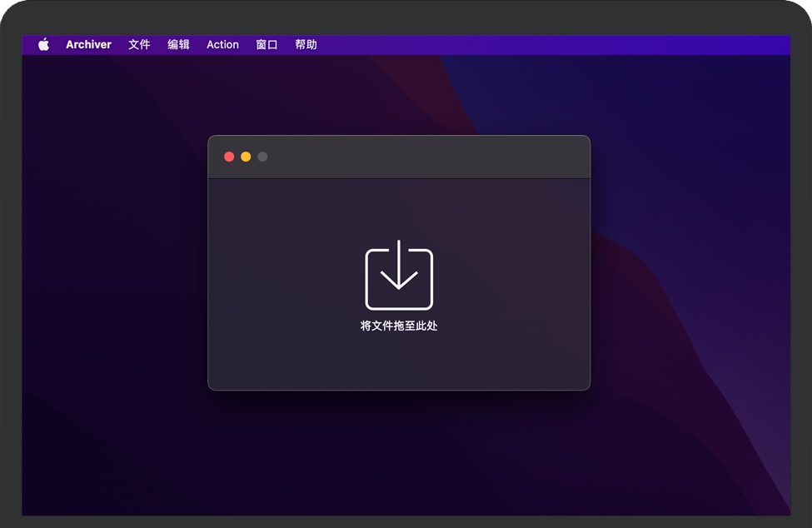Minimize the Archiver window with yellow button

pos(246,157)
